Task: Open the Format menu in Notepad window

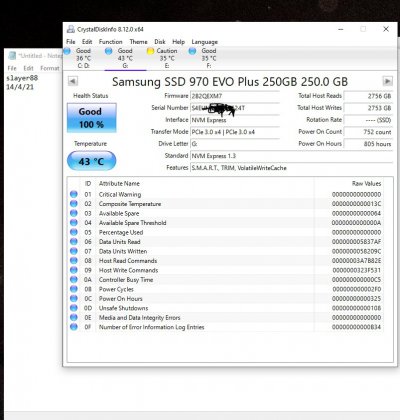Action: coord(50,68)
